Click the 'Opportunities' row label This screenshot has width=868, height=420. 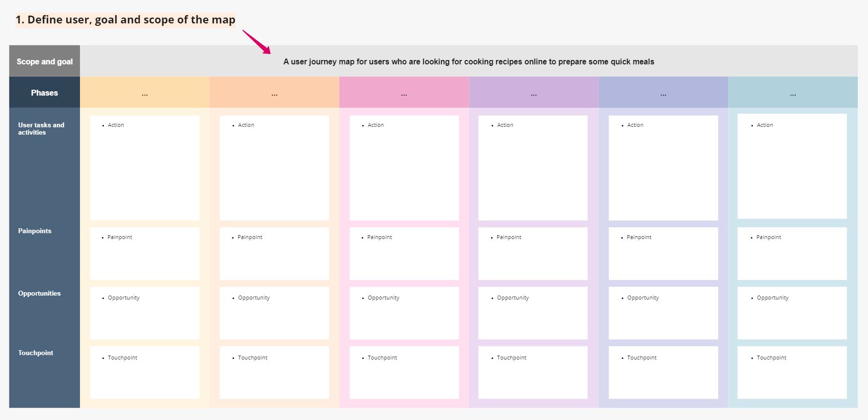[x=39, y=294]
